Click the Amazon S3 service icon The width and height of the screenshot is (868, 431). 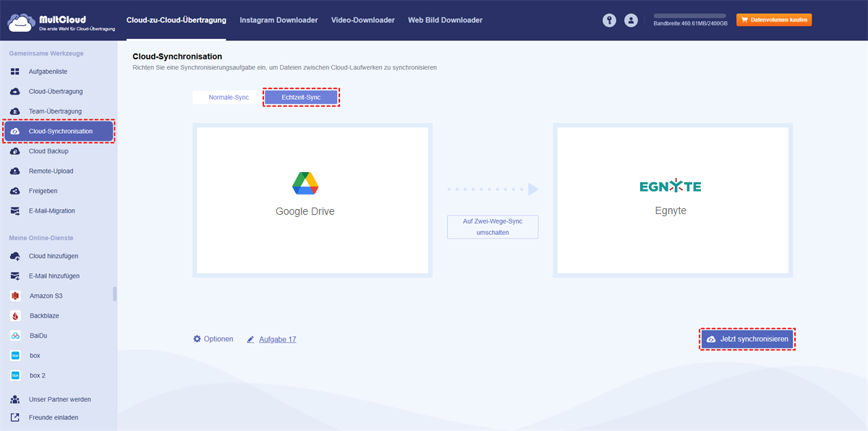pos(15,296)
